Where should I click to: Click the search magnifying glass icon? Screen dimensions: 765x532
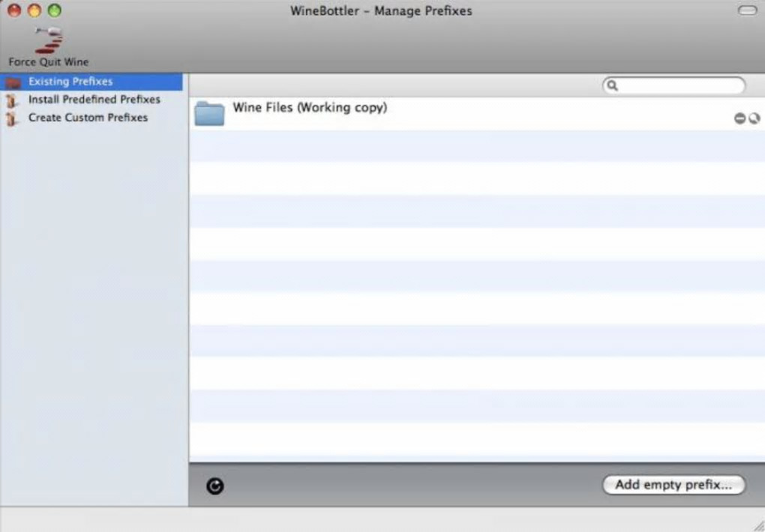[613, 86]
